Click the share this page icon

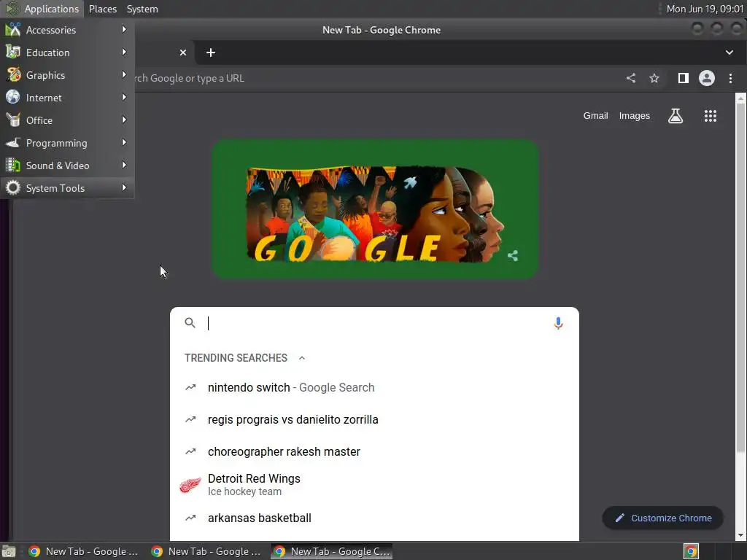click(631, 78)
